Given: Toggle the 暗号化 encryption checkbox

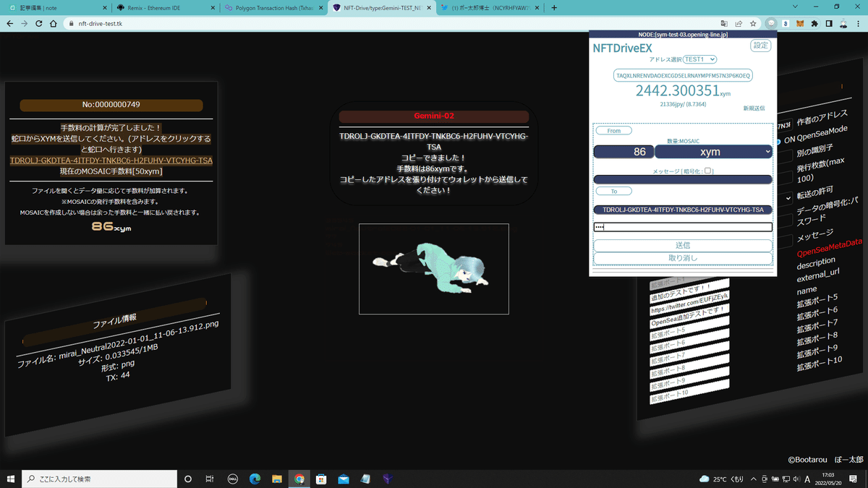Looking at the screenshot, I should pos(708,171).
